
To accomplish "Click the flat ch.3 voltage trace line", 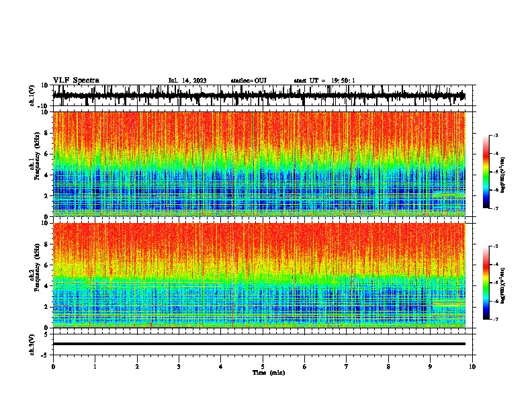I will pyautogui.click(x=259, y=344).
